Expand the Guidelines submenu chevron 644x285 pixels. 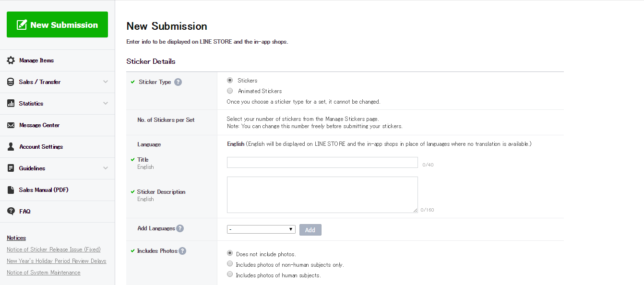(x=106, y=168)
